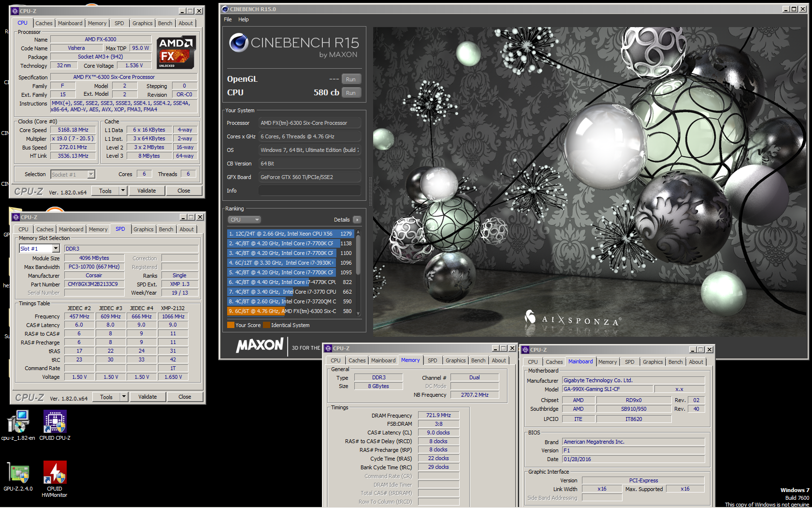Select ranking row 6 Core i7-4770K
This screenshot has height=508, width=812.
pos(291,282)
